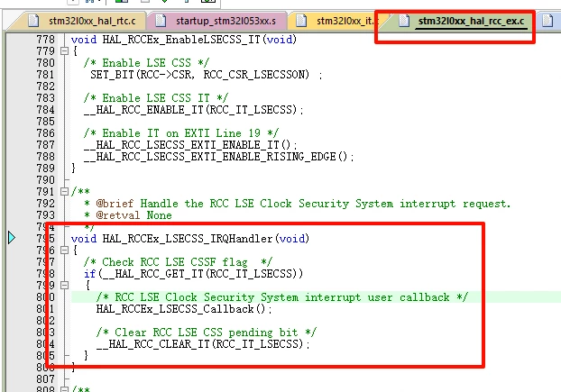Click the file icon on stm32l0xx_it tab
Image resolution: width=561 pixels, height=392 pixels.
[x=301, y=21]
